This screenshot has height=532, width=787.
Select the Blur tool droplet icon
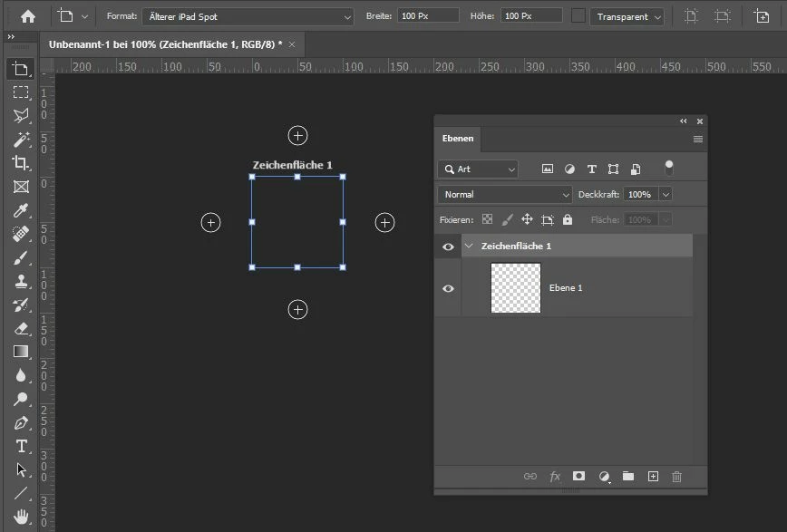pyautogui.click(x=21, y=375)
